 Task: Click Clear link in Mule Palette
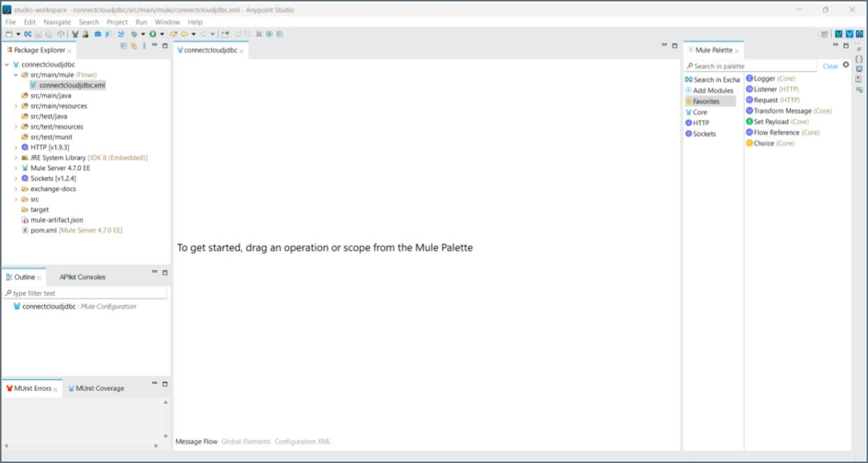pyautogui.click(x=830, y=66)
